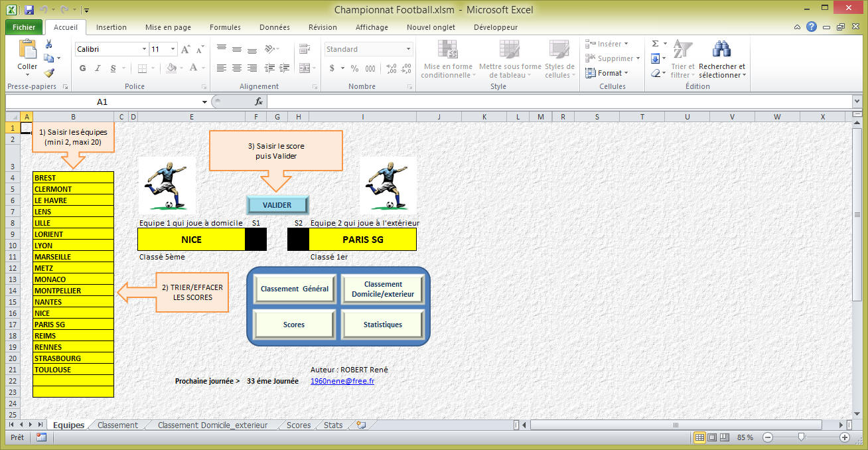
Task: Switch to the Scores sheet tab
Action: pos(299,425)
